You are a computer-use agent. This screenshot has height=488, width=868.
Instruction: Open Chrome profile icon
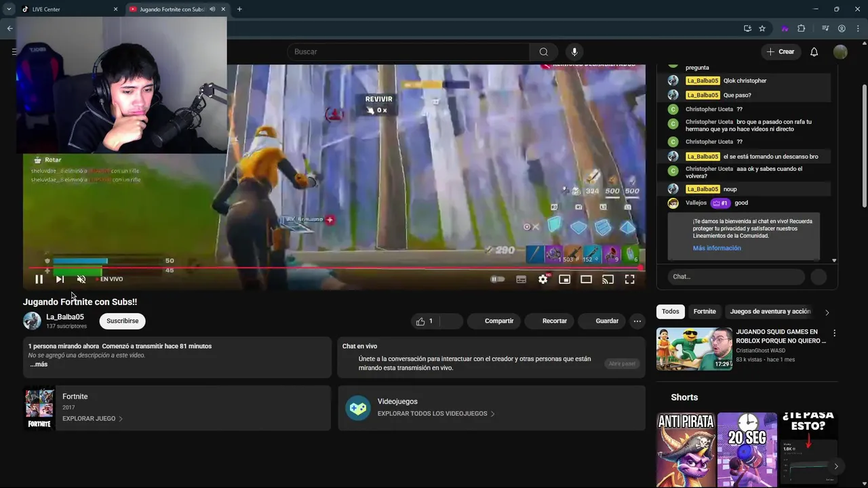[x=842, y=28]
